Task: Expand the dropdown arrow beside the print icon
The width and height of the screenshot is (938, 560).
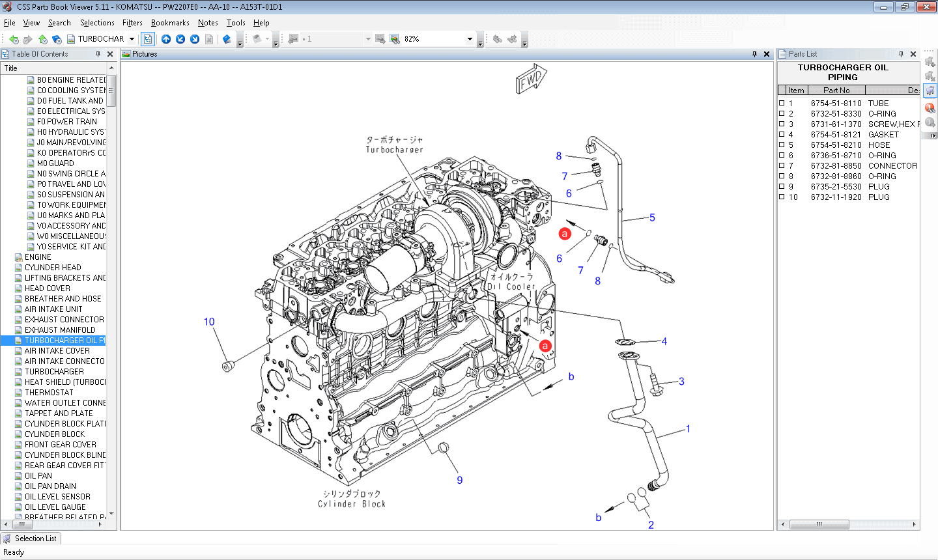Action: pos(266,39)
